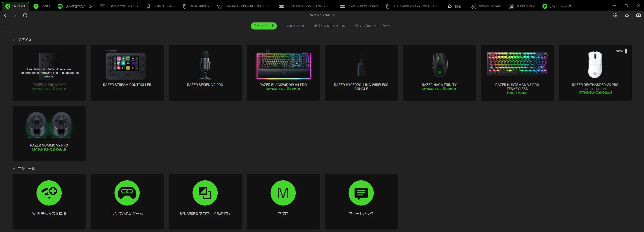Restore down the Synapse window

pyautogui.click(x=626, y=6)
